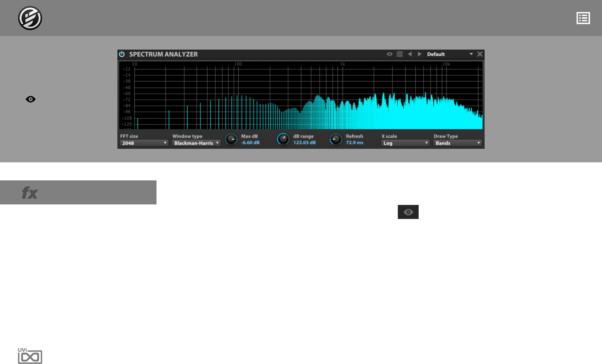Click the Falcon logo icon in the header

pyautogui.click(x=30, y=18)
